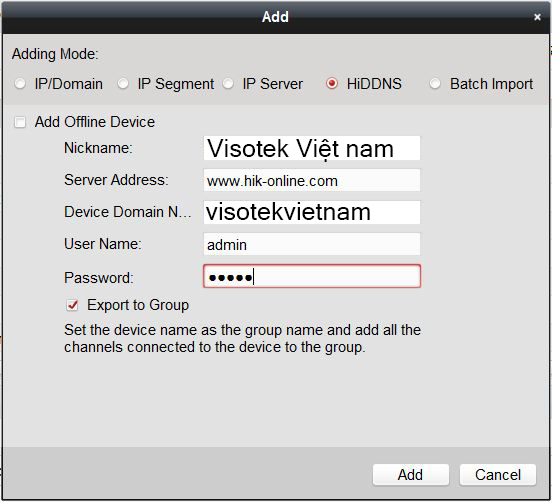The image size is (552, 502).
Task: Enable the Add Offline Device checkbox
Action: point(20,122)
